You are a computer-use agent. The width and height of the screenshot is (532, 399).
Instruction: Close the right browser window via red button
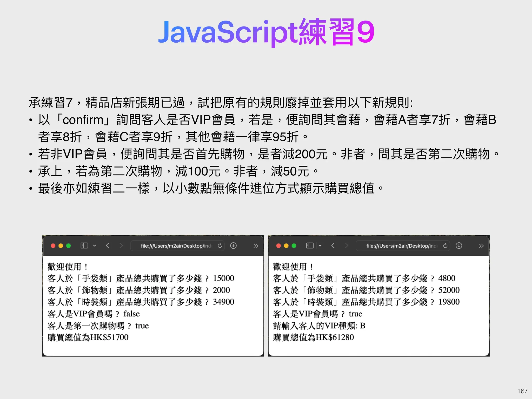pos(278,246)
